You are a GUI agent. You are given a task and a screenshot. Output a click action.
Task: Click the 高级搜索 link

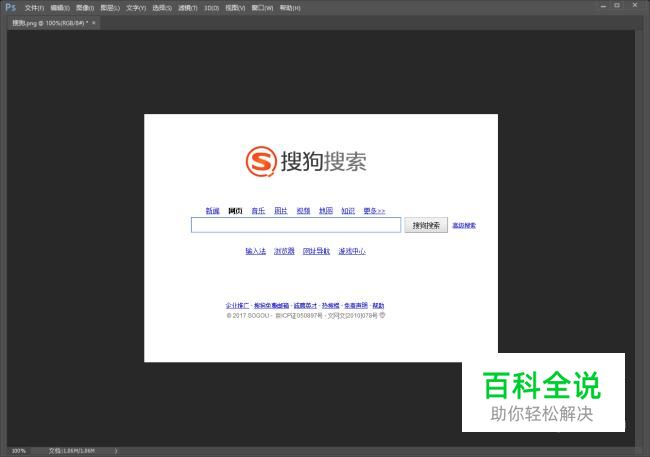pos(464,226)
